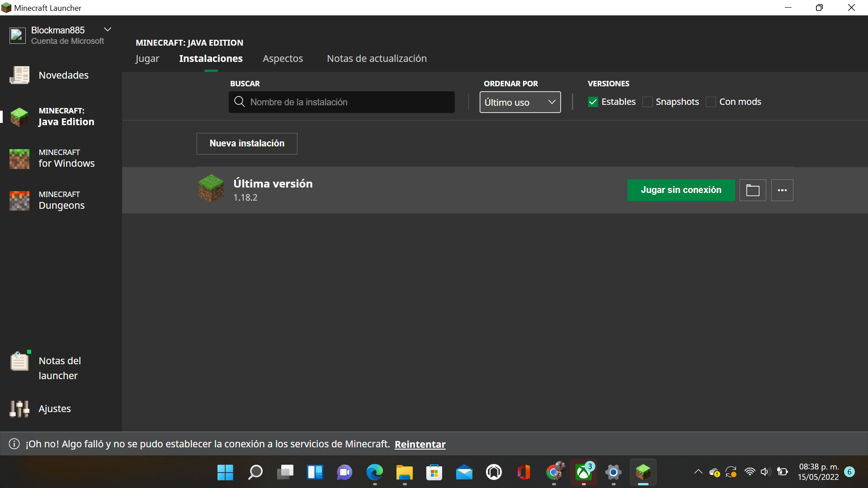868x488 pixels.
Task: Open Notas del launcher clipboard icon
Action: pyautogui.click(x=19, y=361)
